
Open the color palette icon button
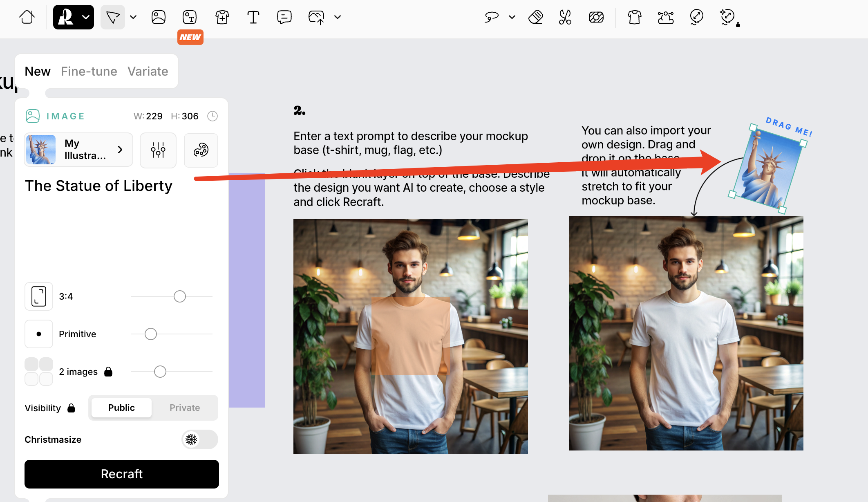pos(201,150)
